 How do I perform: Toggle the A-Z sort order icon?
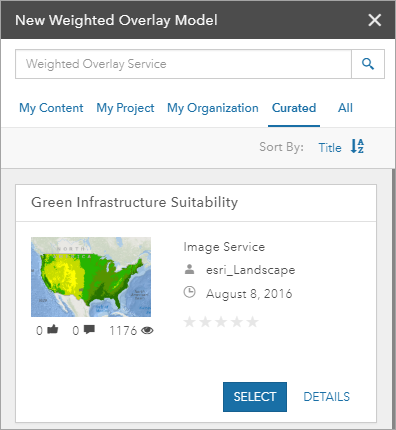tap(357, 146)
